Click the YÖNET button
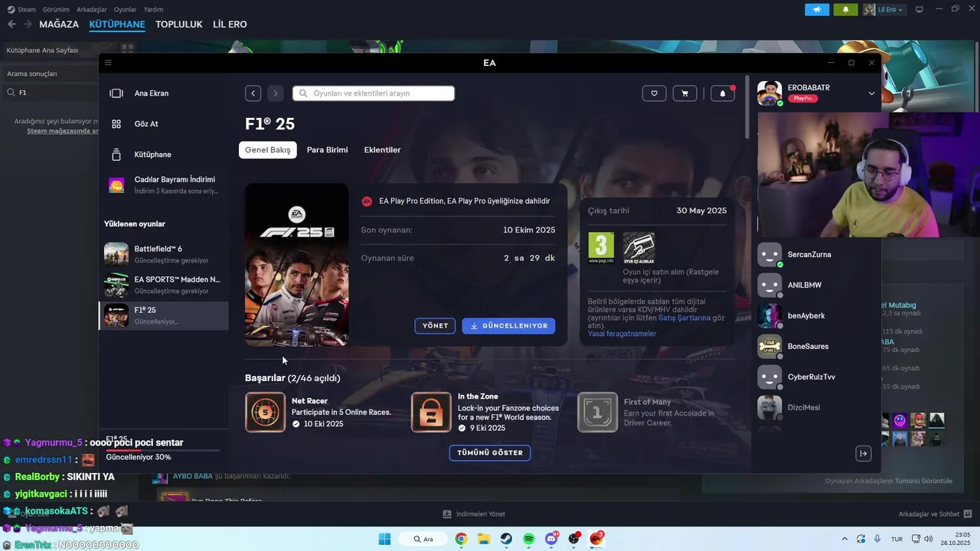Image resolution: width=980 pixels, height=551 pixels. tap(435, 326)
